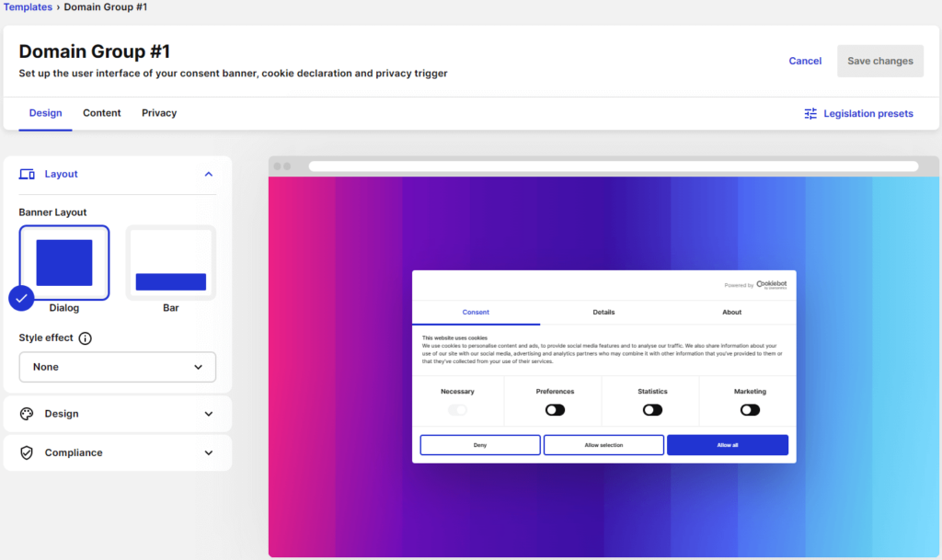Expand the Design section chevron
942x560 pixels.
pos(209,414)
